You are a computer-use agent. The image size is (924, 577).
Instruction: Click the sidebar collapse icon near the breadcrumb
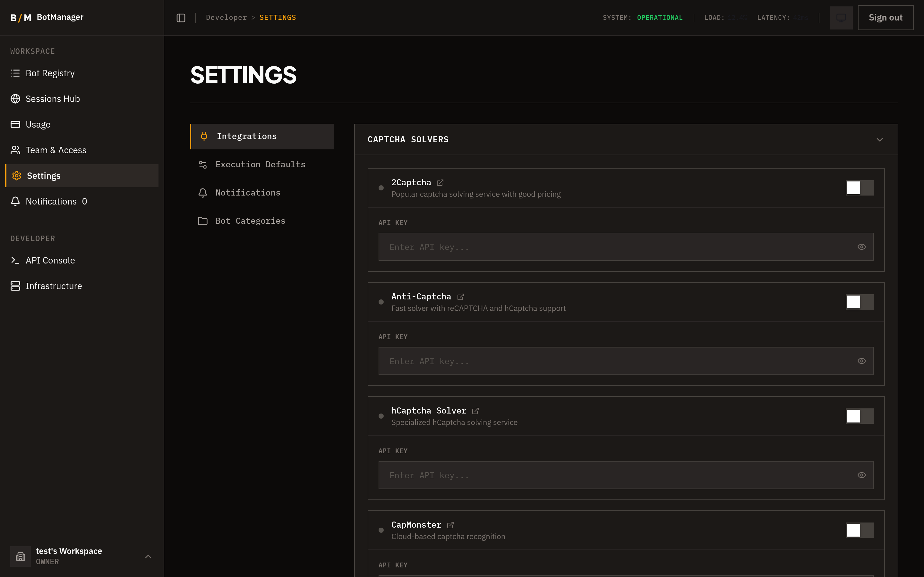[180, 18]
